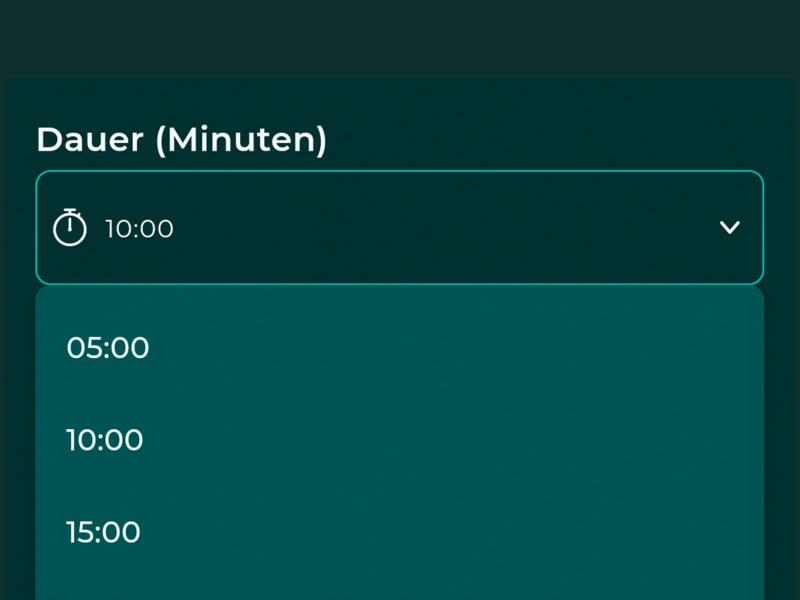Click the chevron to collapse the list

(x=730, y=227)
